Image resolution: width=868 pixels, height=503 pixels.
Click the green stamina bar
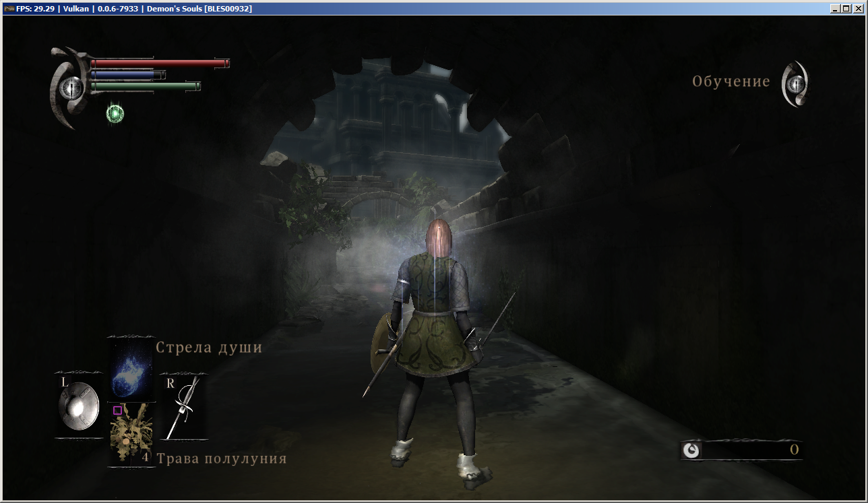tap(146, 86)
